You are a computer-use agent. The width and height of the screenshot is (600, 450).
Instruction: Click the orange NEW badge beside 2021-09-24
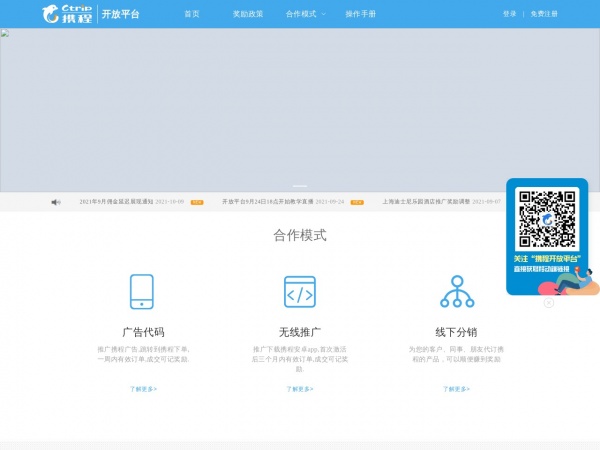click(357, 202)
